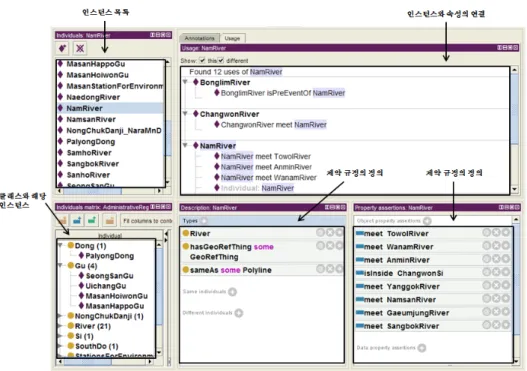Viewport: 527px width, 371px height.
Task: Click the delete individual X icon
Action: 80,48
